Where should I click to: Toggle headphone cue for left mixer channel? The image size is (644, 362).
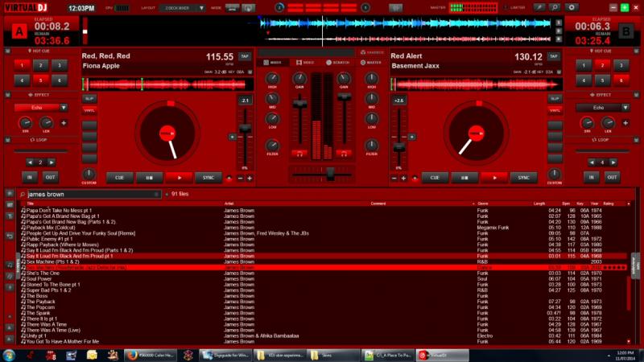pyautogui.click(x=299, y=154)
